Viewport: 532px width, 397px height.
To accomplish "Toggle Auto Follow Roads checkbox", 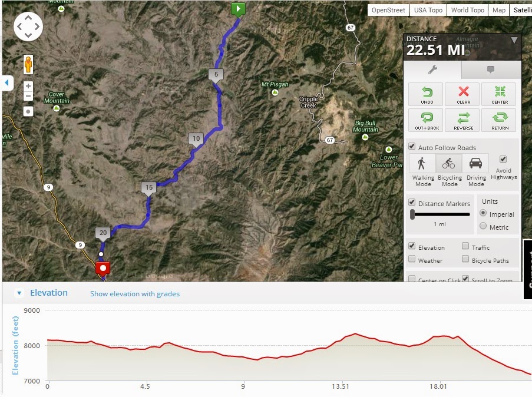I will (x=412, y=147).
